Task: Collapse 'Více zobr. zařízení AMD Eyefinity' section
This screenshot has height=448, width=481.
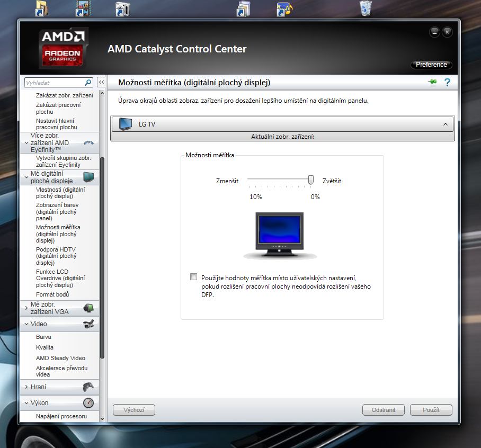Action: click(x=26, y=142)
